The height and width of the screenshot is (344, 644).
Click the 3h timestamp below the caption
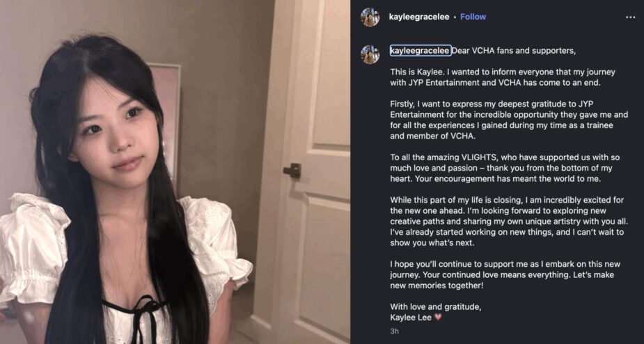coord(394,331)
